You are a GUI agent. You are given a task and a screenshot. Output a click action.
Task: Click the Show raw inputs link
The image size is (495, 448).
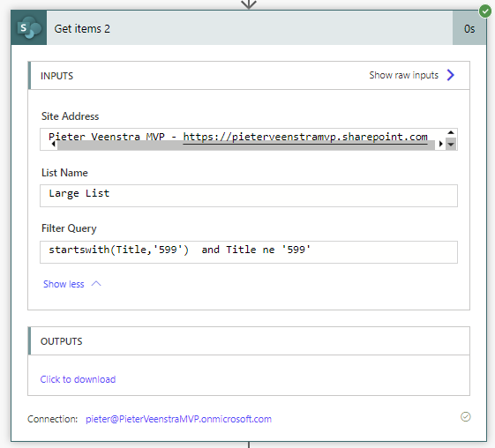404,75
